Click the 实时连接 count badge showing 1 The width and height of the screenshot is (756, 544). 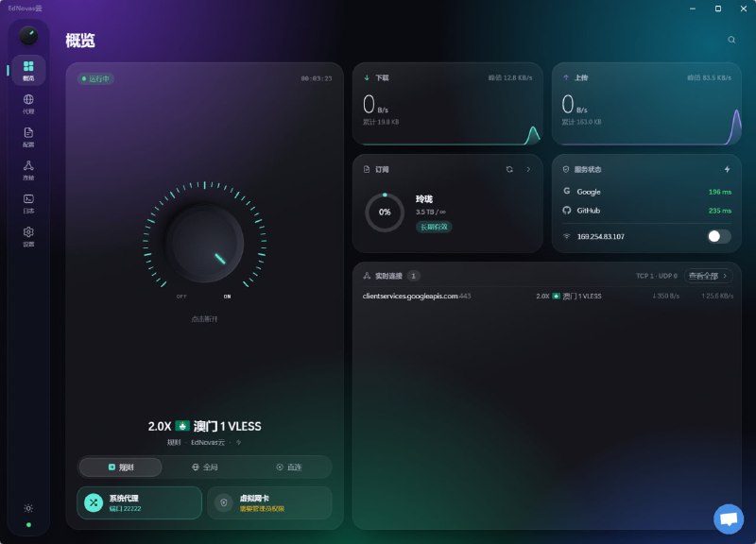413,276
